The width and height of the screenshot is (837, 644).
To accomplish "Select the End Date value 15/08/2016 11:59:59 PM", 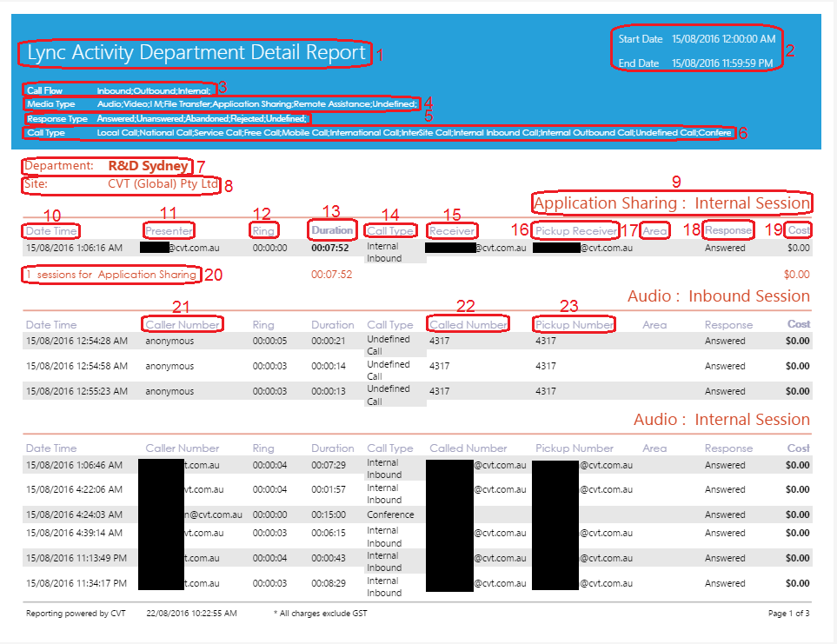I will 722,63.
